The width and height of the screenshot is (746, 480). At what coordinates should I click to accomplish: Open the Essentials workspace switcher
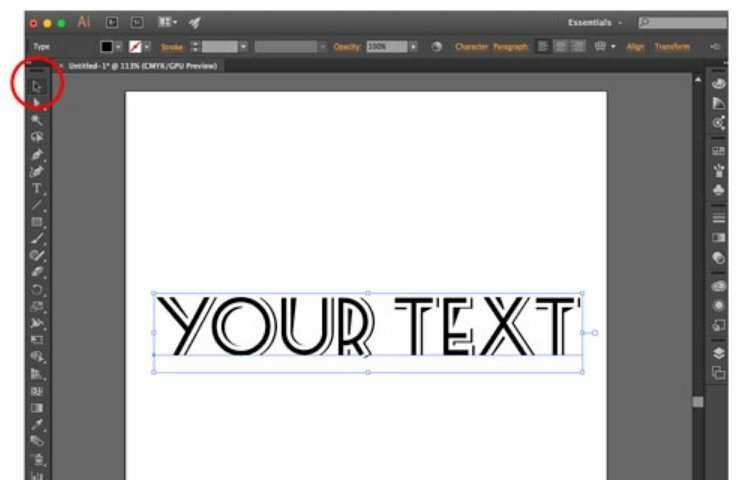(x=595, y=22)
